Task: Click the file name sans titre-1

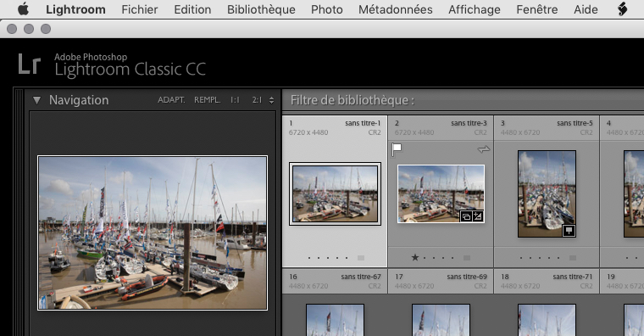Action: (x=363, y=123)
